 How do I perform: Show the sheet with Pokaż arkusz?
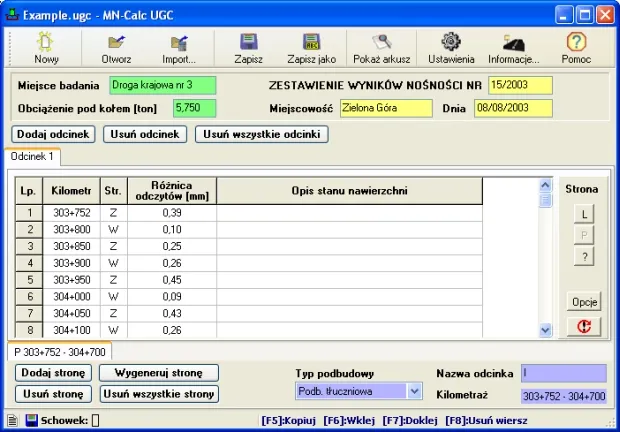point(382,43)
